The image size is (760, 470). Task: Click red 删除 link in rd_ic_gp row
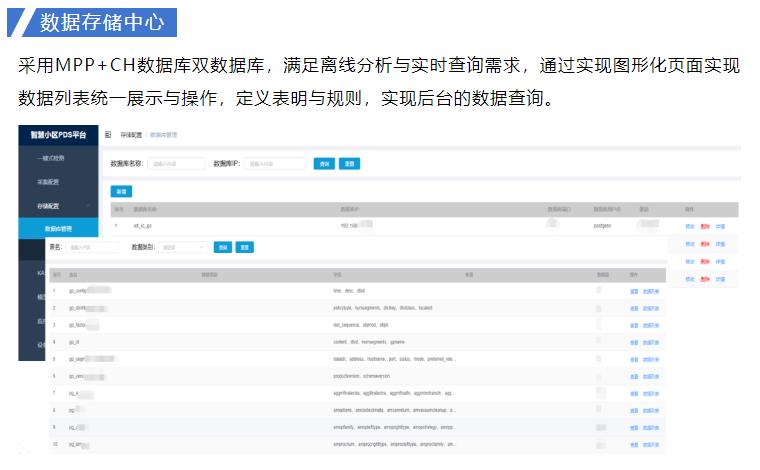coord(705,227)
